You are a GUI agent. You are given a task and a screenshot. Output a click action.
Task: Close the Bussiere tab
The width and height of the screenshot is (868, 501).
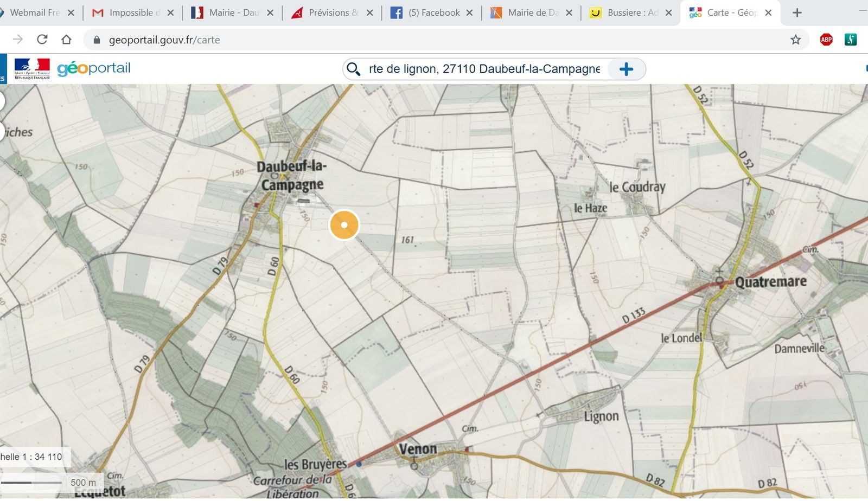pos(668,12)
